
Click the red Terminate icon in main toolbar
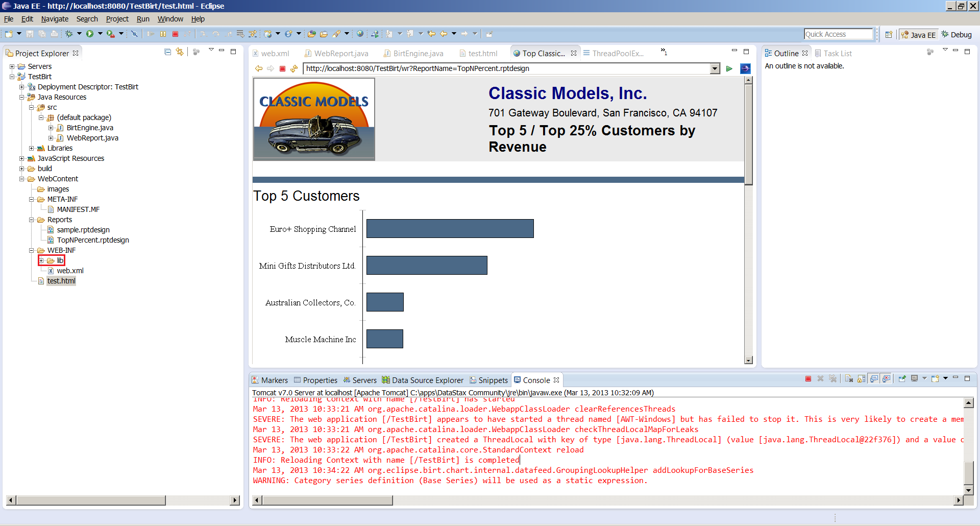coord(175,34)
